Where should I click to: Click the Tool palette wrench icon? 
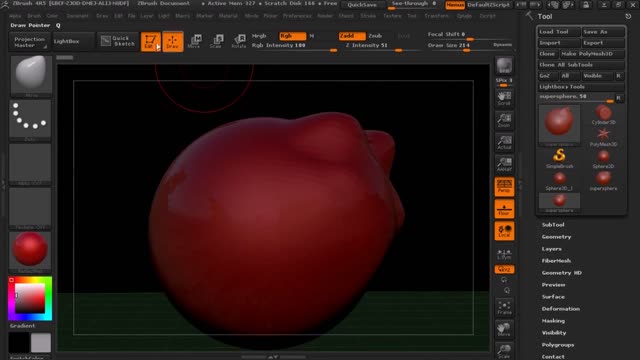529,16
